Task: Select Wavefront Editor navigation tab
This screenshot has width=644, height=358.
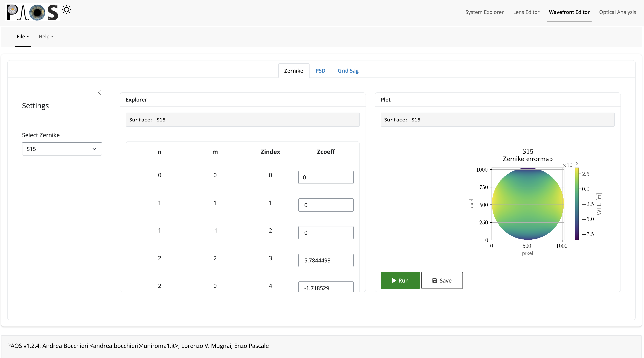Action: tap(569, 12)
